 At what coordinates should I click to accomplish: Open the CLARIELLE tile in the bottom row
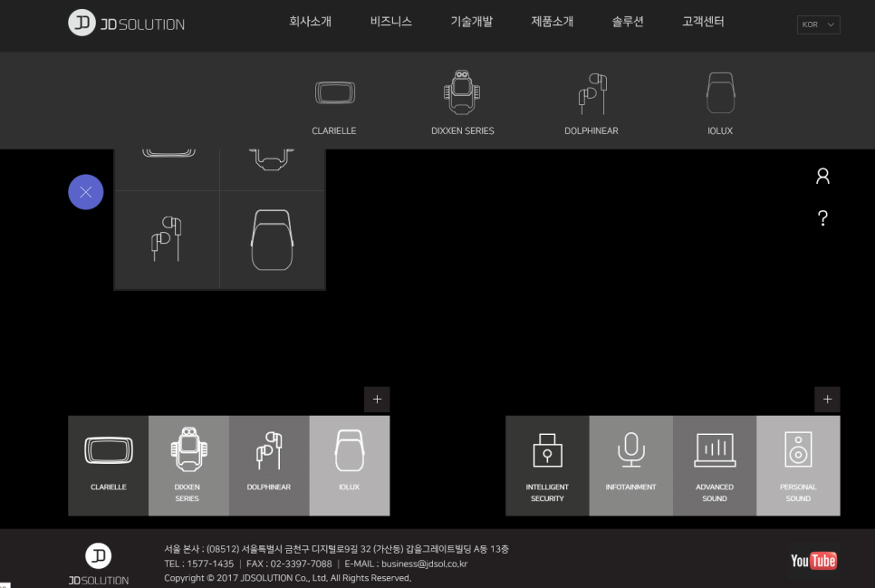click(109, 465)
